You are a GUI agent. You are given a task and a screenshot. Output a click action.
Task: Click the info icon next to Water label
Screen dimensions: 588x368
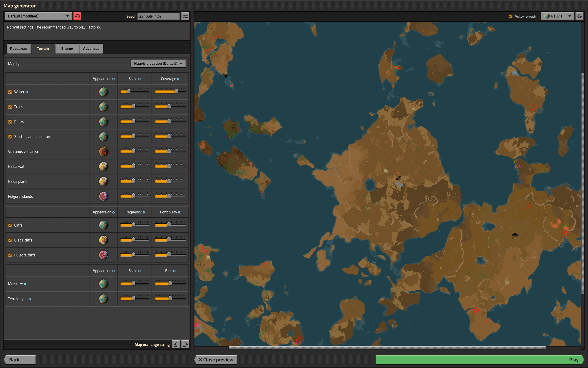27,92
